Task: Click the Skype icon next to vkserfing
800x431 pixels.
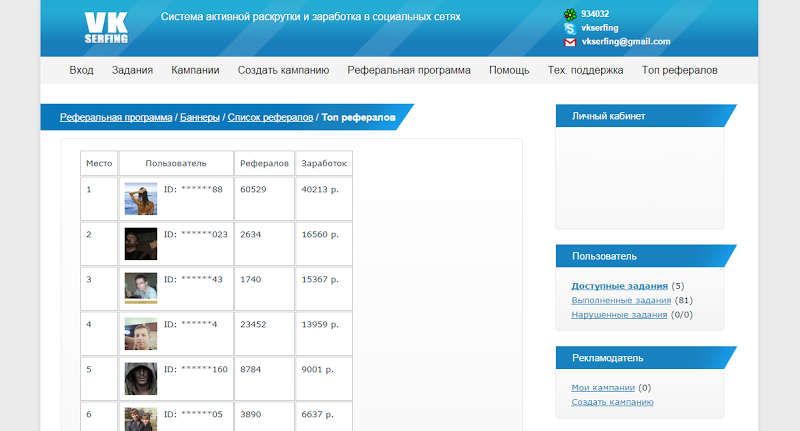Action: pyautogui.click(x=570, y=28)
